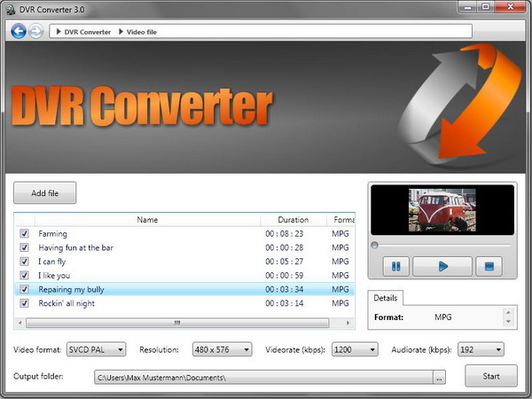This screenshot has width=532, height=399.
Task: Browse for output folder with ellipsis button
Action: (440, 378)
